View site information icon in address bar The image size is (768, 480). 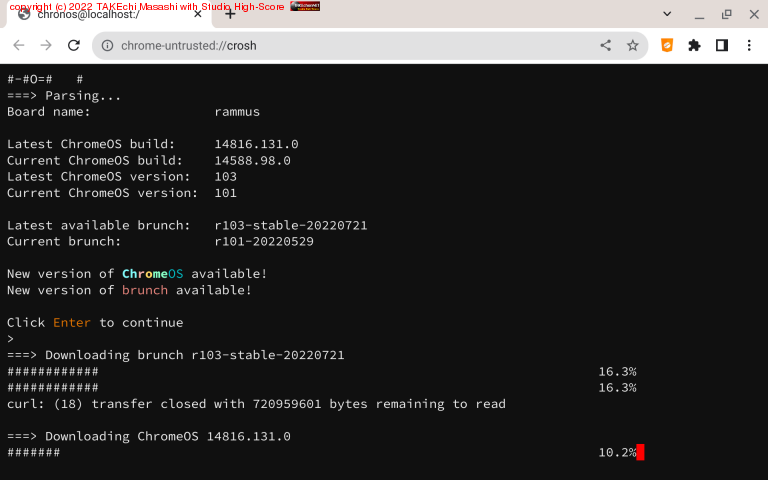pos(107,45)
